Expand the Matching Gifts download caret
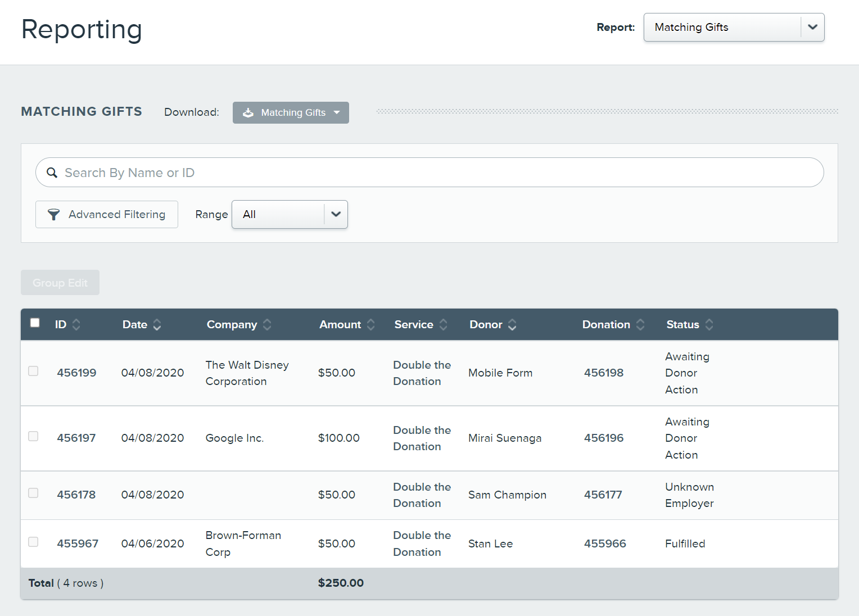The width and height of the screenshot is (859, 616). coord(337,112)
